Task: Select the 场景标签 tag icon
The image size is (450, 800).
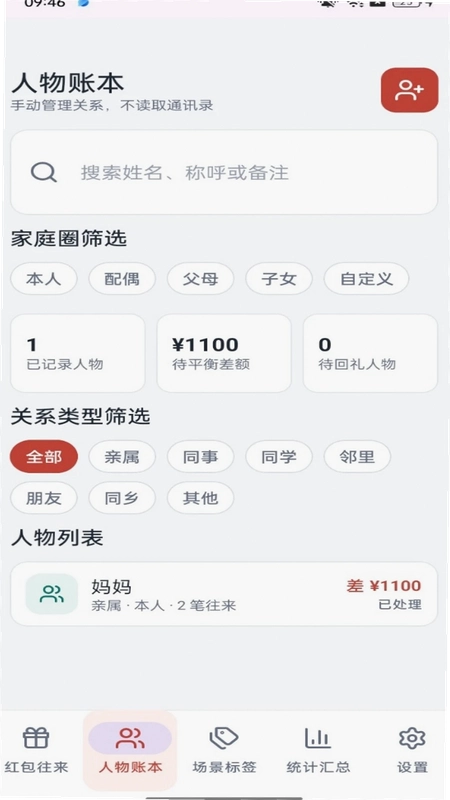Action: [224, 738]
